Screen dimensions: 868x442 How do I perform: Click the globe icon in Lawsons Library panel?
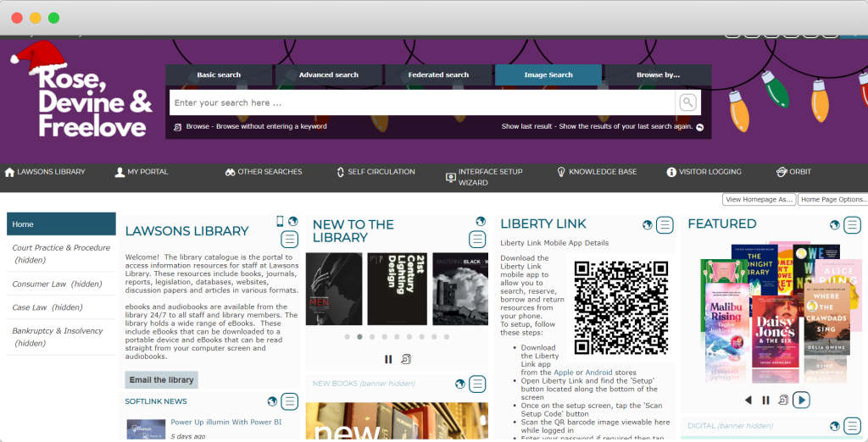pos(292,221)
